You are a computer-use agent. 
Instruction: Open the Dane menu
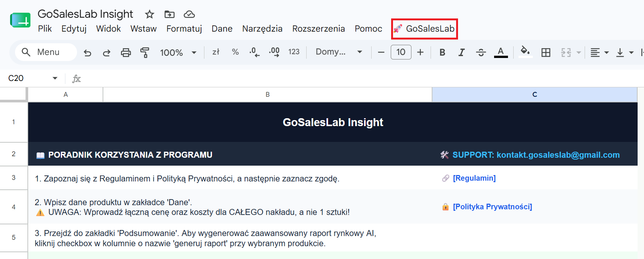(x=222, y=29)
